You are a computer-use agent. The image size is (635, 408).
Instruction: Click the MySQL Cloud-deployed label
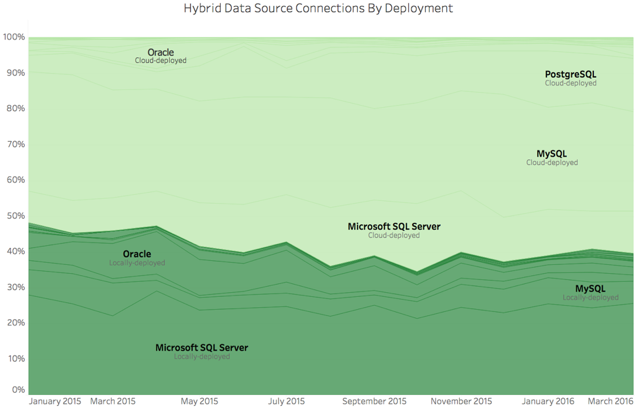point(552,158)
